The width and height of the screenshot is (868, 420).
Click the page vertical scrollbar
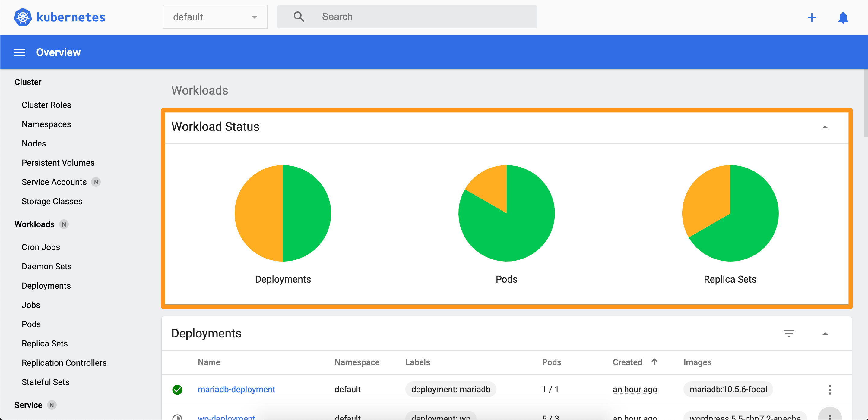[865, 103]
